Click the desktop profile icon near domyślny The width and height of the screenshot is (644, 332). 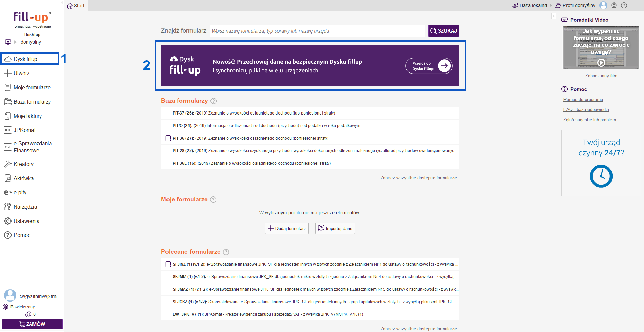pos(8,42)
